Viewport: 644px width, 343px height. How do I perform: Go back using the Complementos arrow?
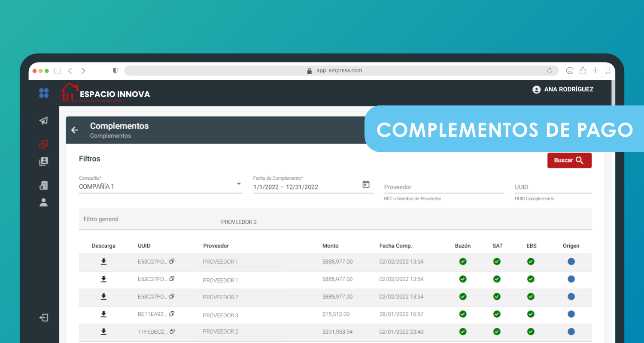(75, 130)
